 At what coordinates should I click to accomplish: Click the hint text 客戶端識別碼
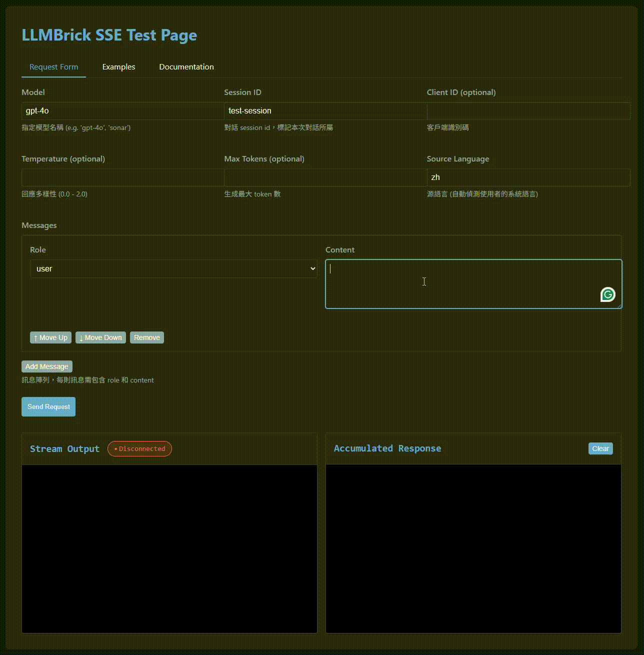[x=448, y=127]
